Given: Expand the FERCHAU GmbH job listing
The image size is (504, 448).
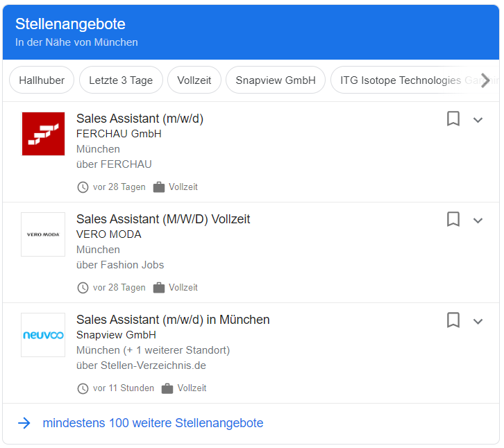Looking at the screenshot, I should [x=478, y=120].
